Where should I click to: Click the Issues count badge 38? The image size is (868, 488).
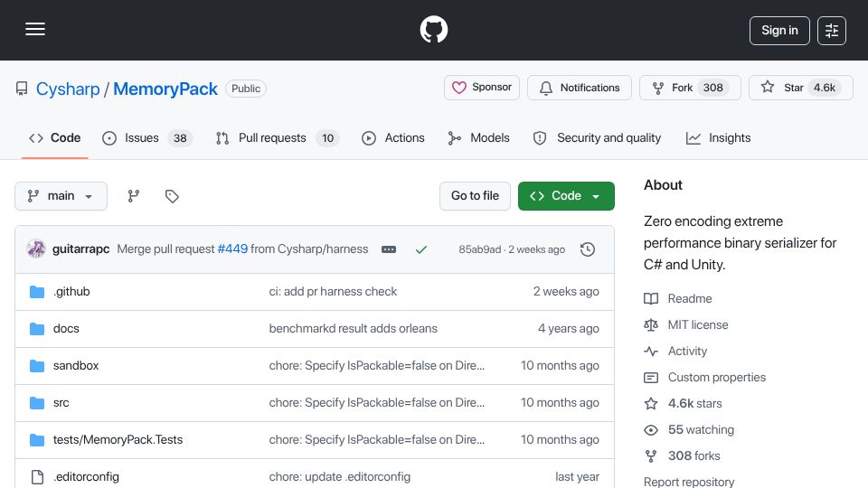tap(180, 138)
